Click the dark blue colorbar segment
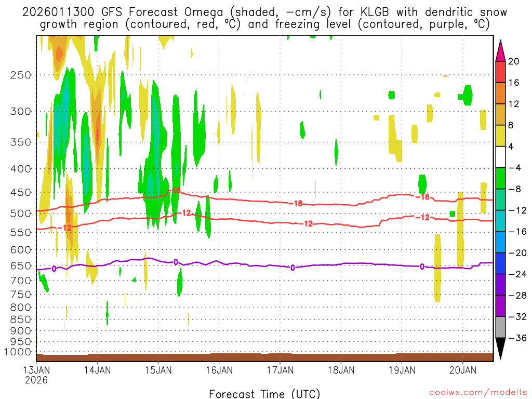The image size is (532, 399). [500, 263]
